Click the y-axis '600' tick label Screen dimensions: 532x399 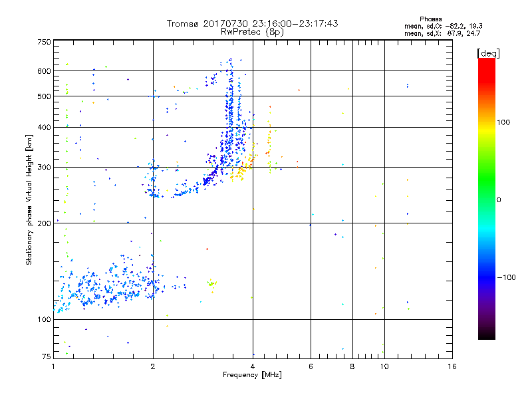pos(44,71)
